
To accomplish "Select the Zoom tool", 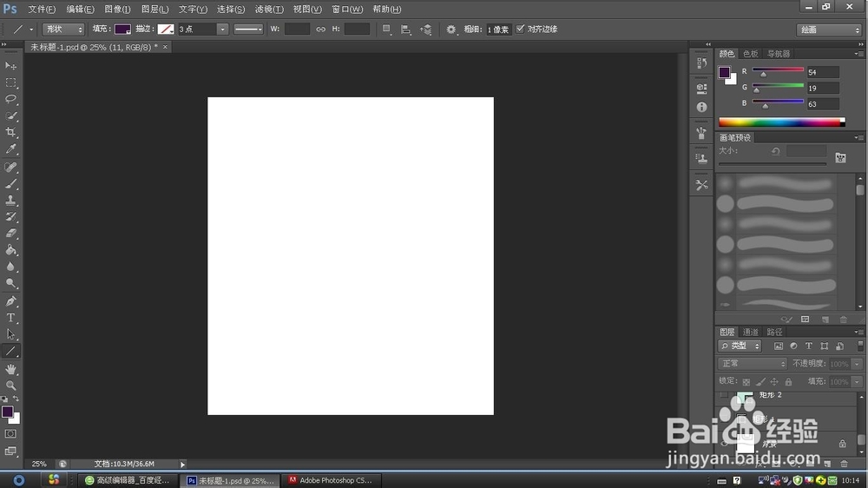I will click(x=10, y=385).
